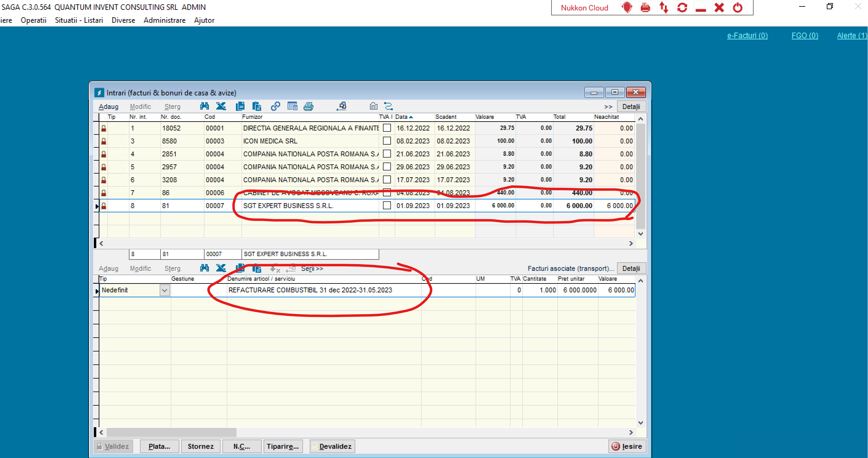The width and height of the screenshot is (868, 458).
Task: Check TVA box on ICON MEDICA SRL row
Action: 387,141
